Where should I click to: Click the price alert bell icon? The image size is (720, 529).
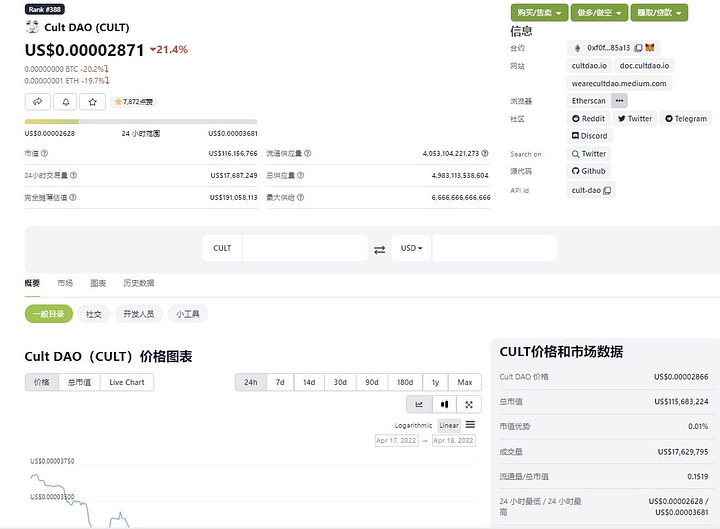click(65, 101)
